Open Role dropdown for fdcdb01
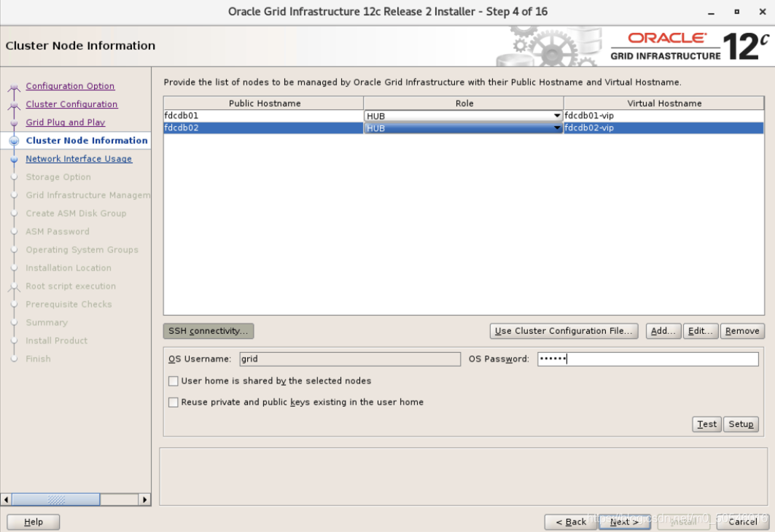 pos(463,116)
